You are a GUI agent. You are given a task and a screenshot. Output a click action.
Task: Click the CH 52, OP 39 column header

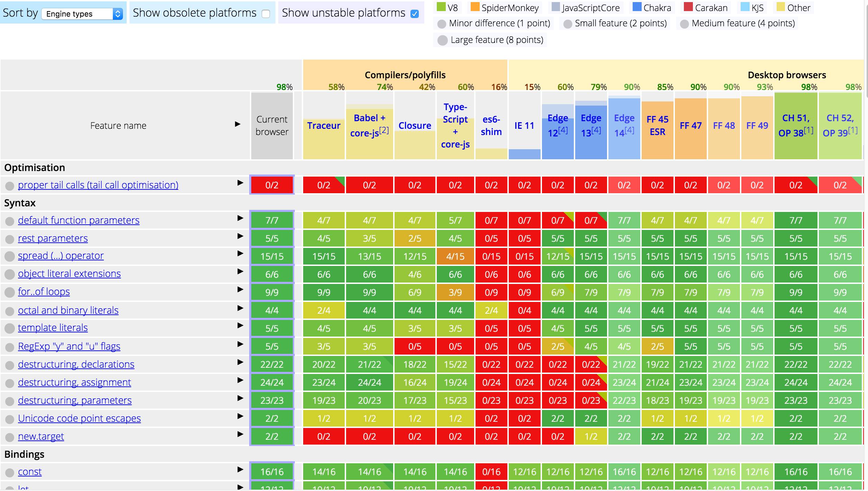[840, 125]
